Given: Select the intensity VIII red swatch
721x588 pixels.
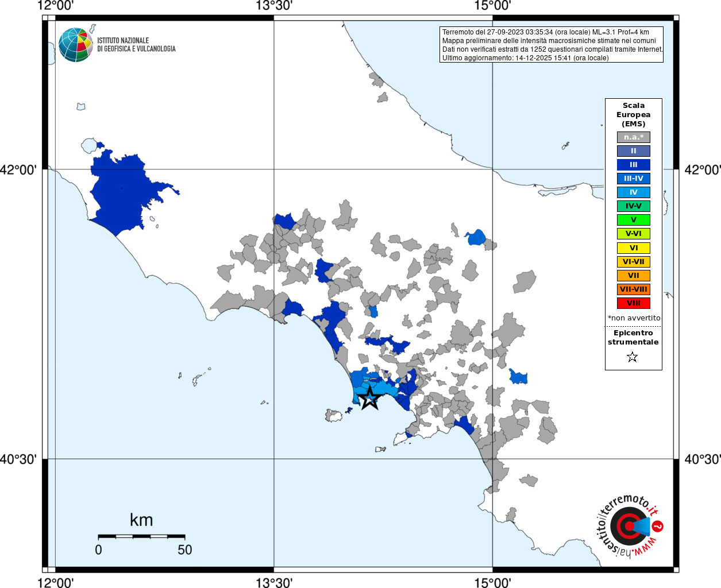Looking at the screenshot, I should pos(634,303).
